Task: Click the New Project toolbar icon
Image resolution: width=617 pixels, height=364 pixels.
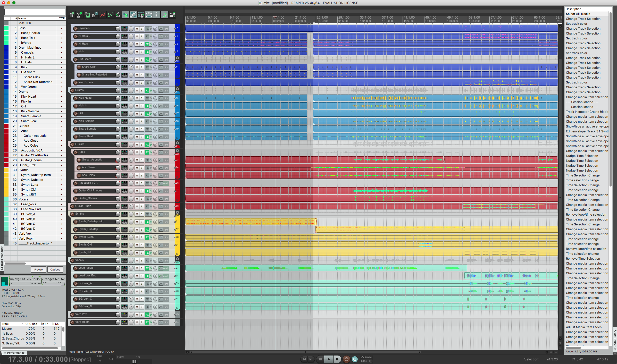Action: (72, 15)
